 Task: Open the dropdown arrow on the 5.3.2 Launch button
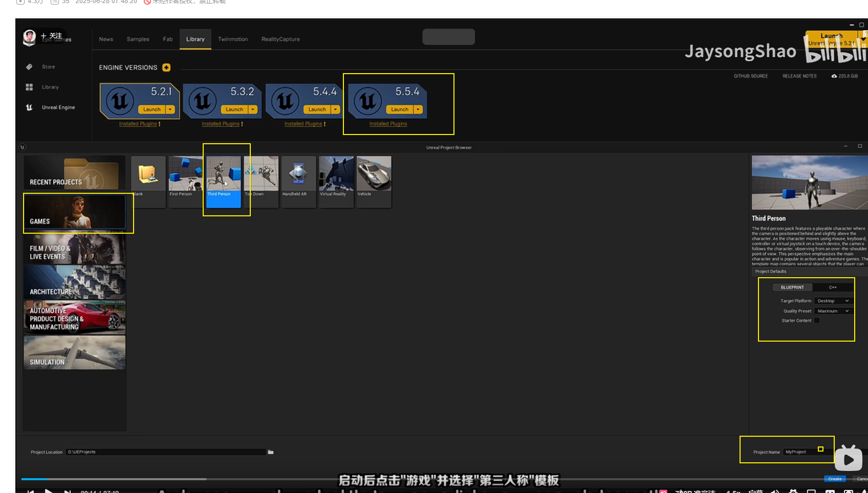253,109
